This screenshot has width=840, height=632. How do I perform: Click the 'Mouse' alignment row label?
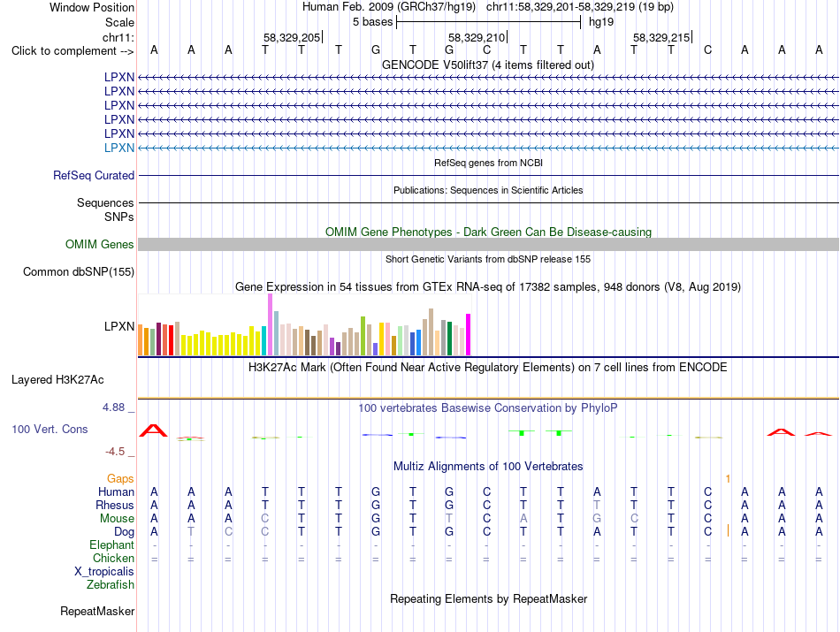click(x=117, y=519)
